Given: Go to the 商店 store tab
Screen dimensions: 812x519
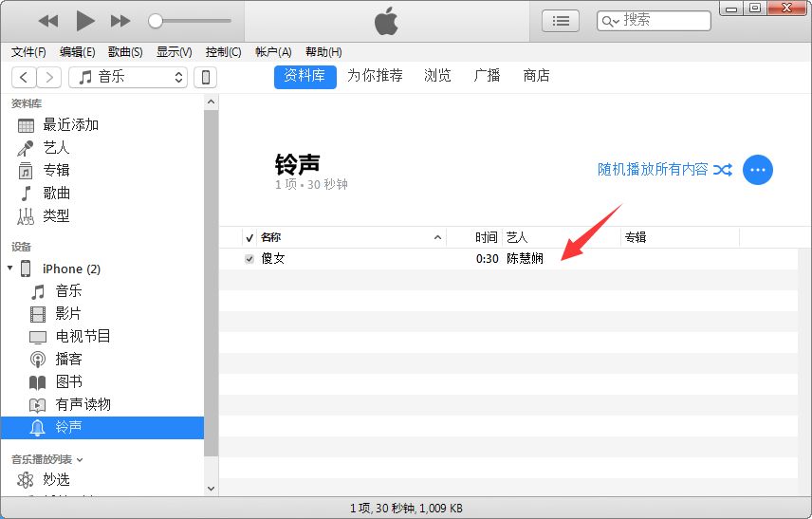Looking at the screenshot, I should 536,76.
